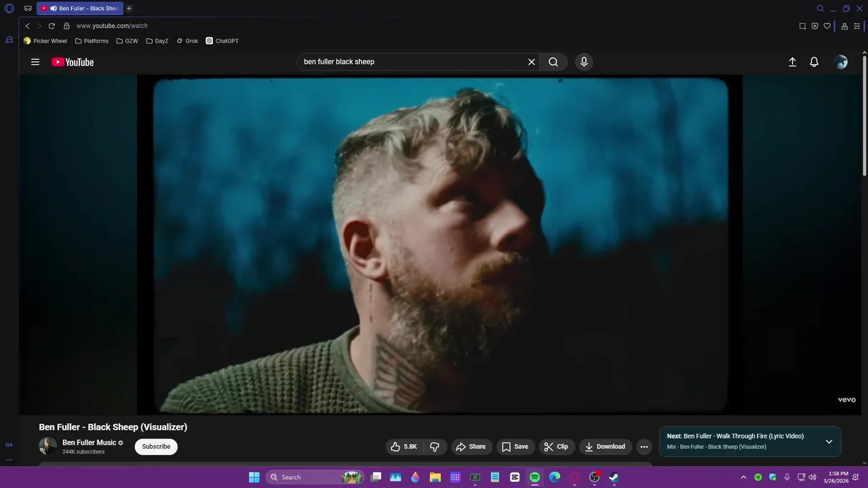Viewport: 868px width, 488px height.
Task: Open the browser tab search magnifier
Action: point(820,9)
